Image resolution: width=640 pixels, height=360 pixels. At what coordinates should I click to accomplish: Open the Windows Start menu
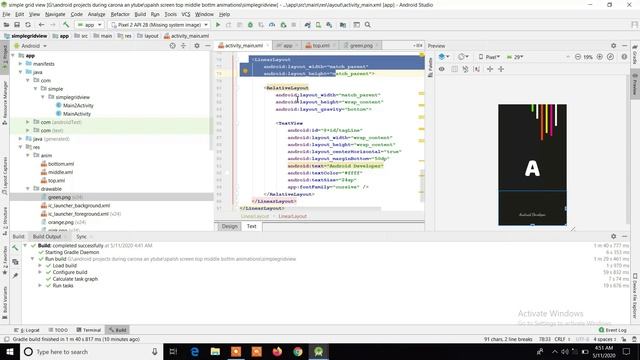tap(10, 351)
